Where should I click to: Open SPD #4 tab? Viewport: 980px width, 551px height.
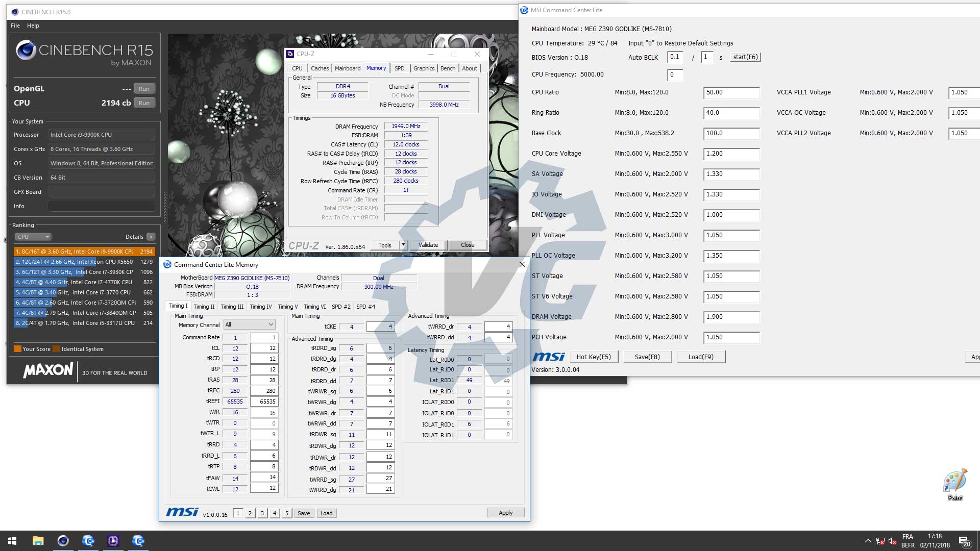[365, 307]
